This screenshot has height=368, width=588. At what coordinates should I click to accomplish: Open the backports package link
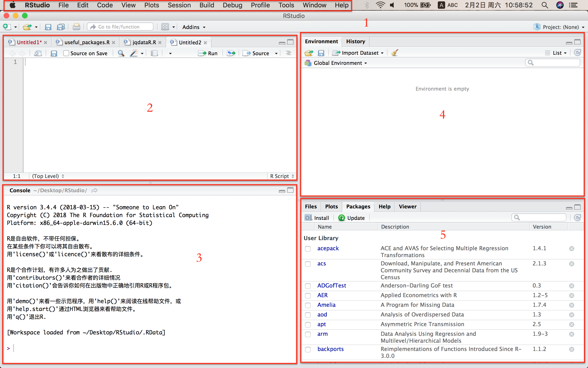click(x=330, y=349)
